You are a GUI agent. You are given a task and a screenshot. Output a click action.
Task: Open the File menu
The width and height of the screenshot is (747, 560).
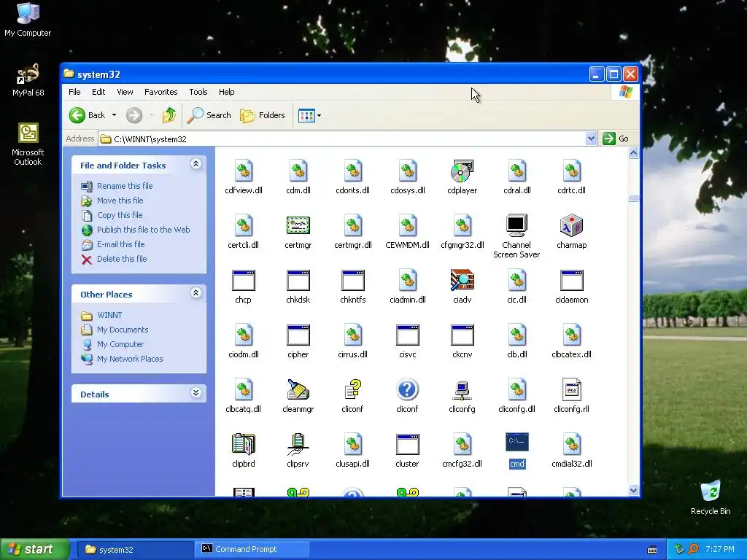[75, 92]
